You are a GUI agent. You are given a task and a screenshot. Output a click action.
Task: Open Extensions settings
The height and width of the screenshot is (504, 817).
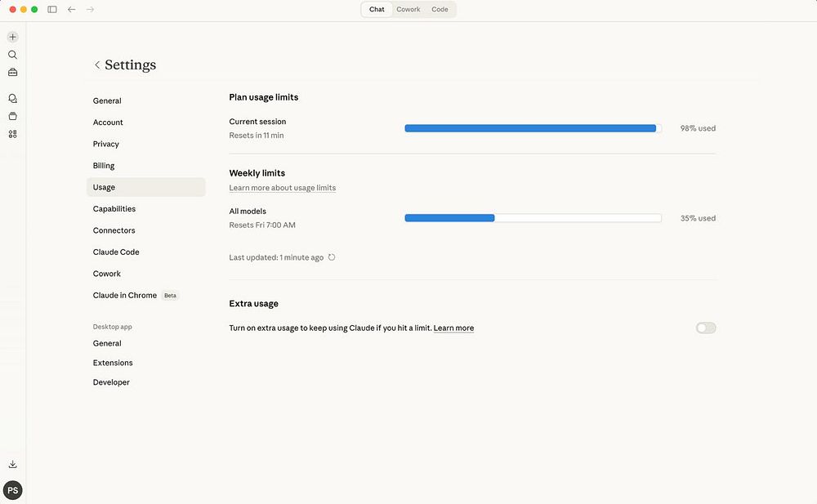tap(146, 363)
